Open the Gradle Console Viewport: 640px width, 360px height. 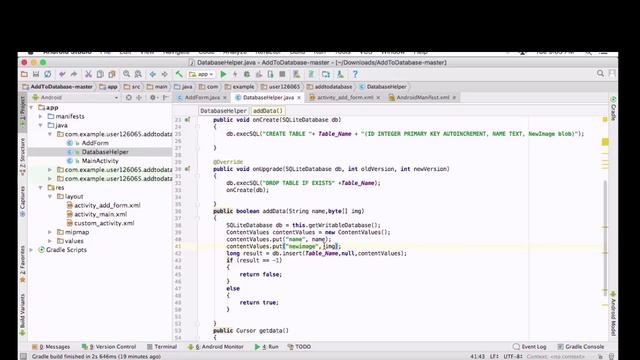[580, 347]
